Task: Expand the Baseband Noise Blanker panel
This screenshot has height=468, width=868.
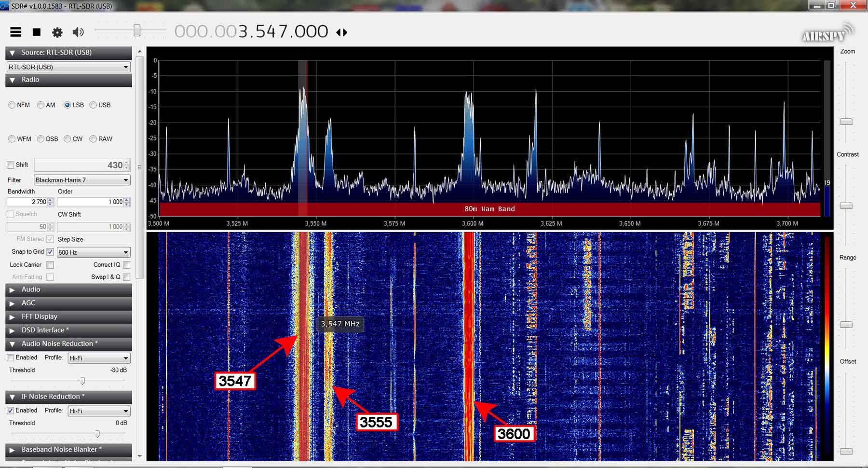Action: [68, 449]
